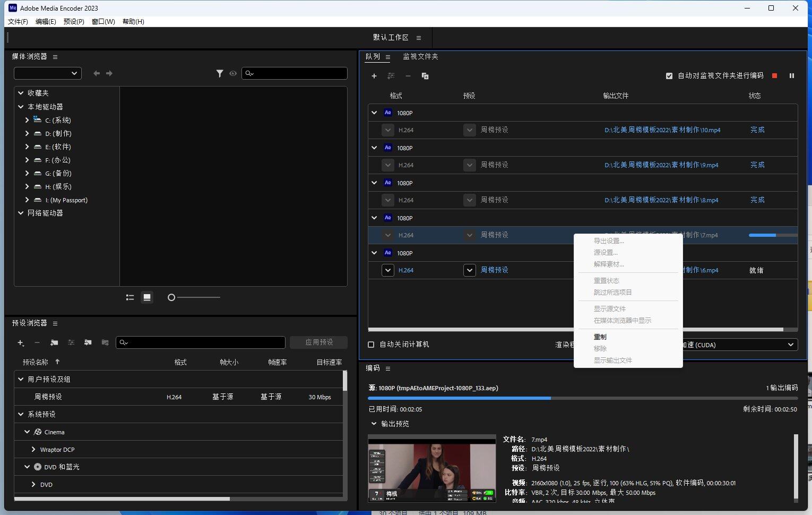Collapse 用户预设及组 group
Viewport: 812px width, 515px height.
(x=21, y=379)
